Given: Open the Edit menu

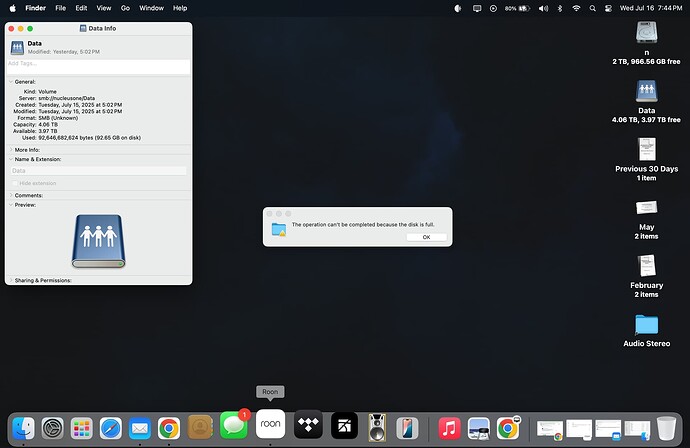Looking at the screenshot, I should click(81, 8).
